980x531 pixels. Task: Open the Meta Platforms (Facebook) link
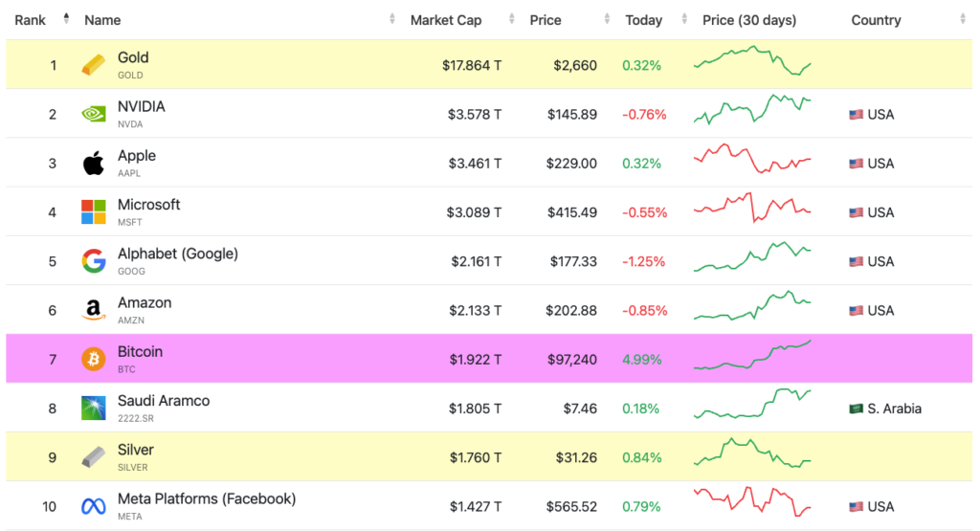pyautogui.click(x=207, y=499)
